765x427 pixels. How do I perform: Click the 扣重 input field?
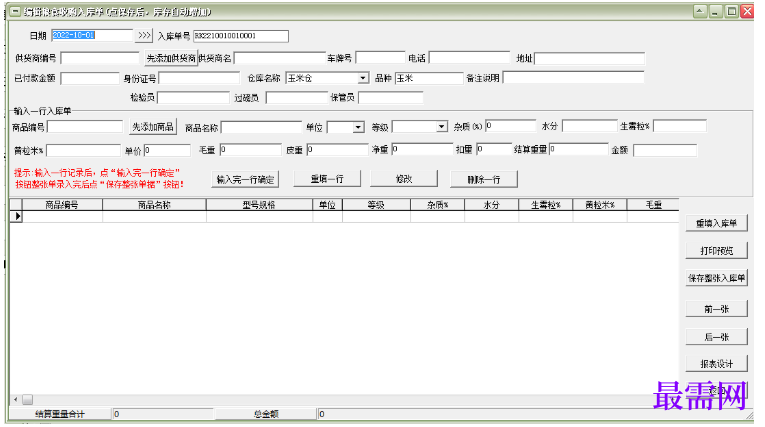pyautogui.click(x=494, y=149)
